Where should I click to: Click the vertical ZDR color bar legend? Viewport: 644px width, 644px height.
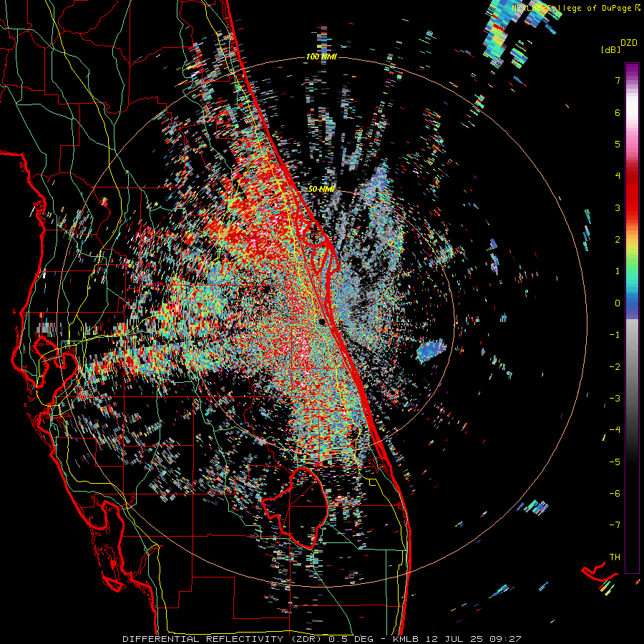tap(632, 318)
